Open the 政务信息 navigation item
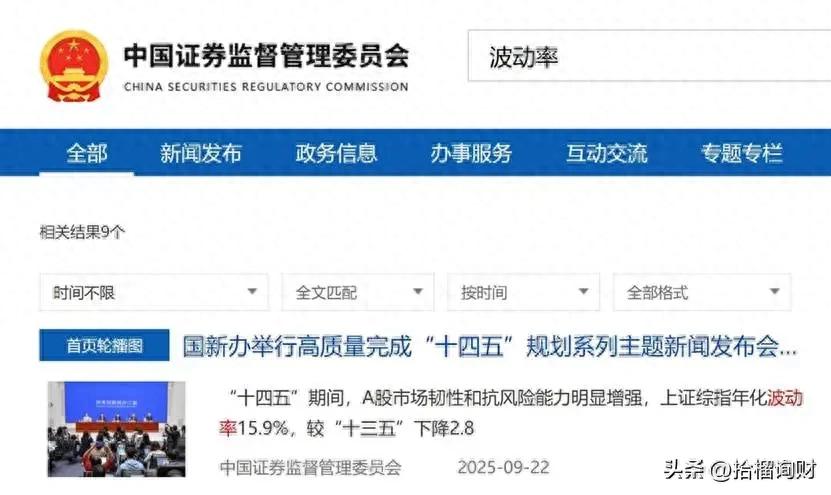The image size is (831, 495). (x=336, y=153)
